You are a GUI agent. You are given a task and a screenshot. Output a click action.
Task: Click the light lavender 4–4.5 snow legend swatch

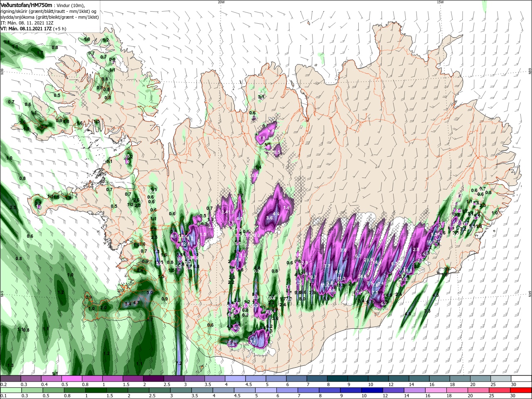coord(235,379)
